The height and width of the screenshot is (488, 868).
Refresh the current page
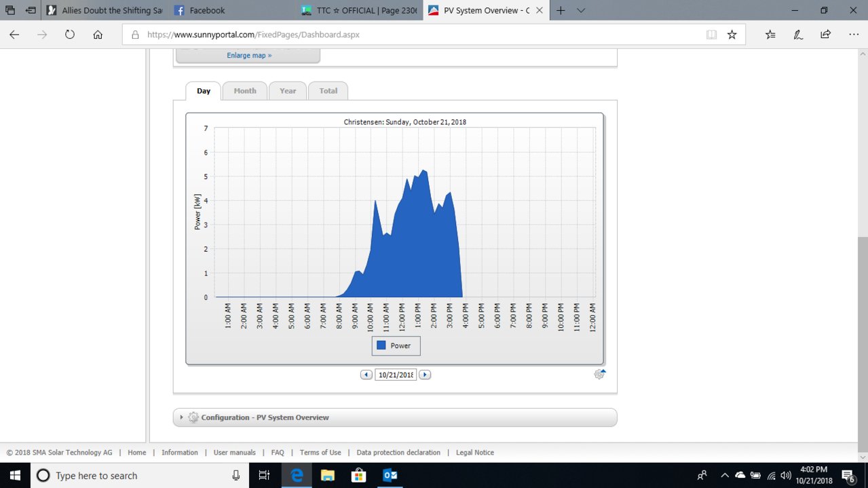coord(69,35)
